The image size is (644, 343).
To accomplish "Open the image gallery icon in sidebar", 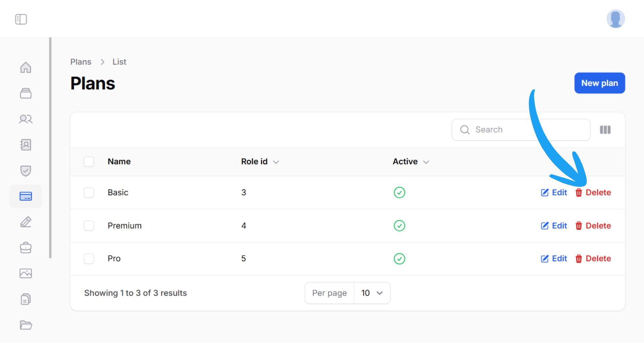I will 26,274.
